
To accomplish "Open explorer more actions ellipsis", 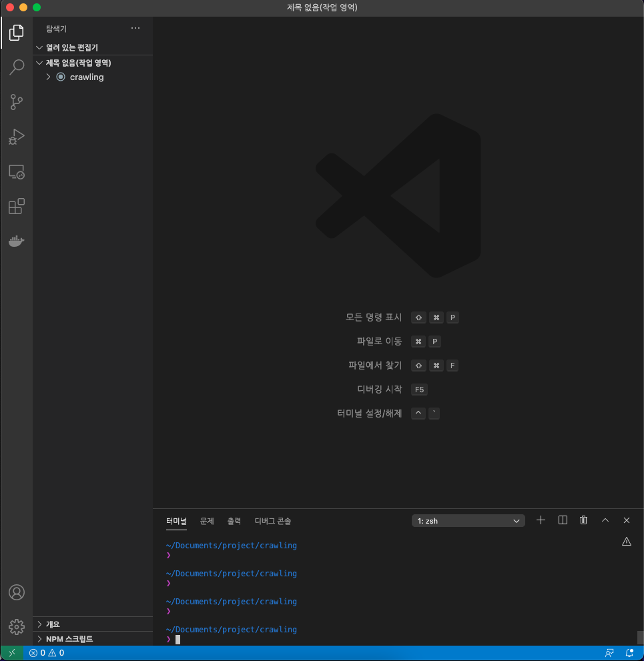I will (x=135, y=28).
